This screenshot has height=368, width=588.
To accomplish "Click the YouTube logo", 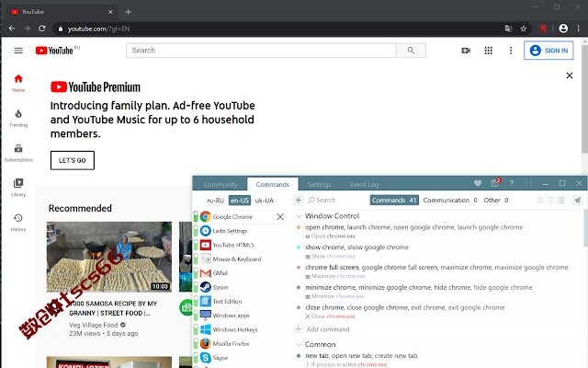I will pyautogui.click(x=54, y=51).
